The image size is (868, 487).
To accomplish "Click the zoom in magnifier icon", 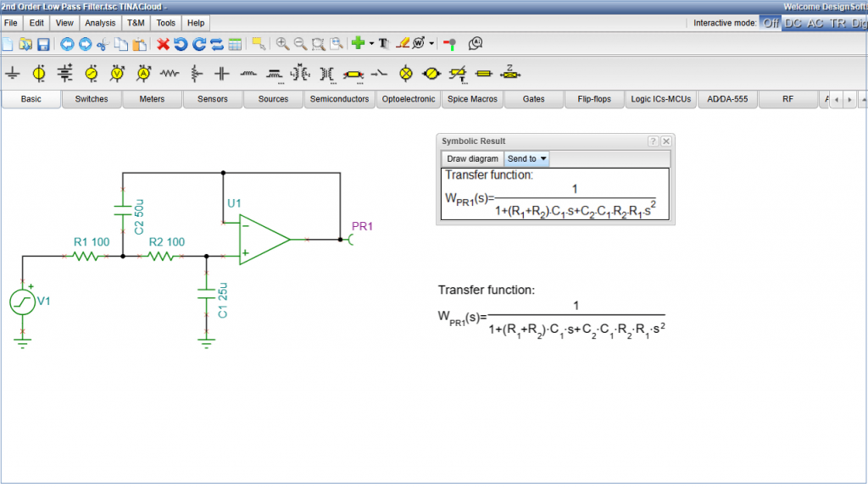I will point(282,44).
